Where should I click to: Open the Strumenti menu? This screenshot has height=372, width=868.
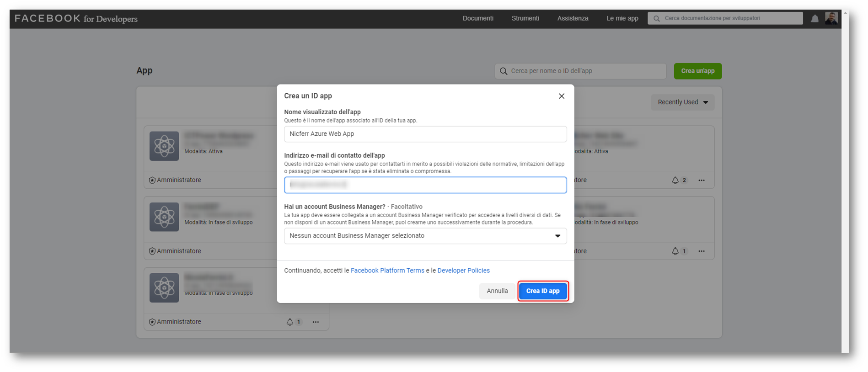525,18
